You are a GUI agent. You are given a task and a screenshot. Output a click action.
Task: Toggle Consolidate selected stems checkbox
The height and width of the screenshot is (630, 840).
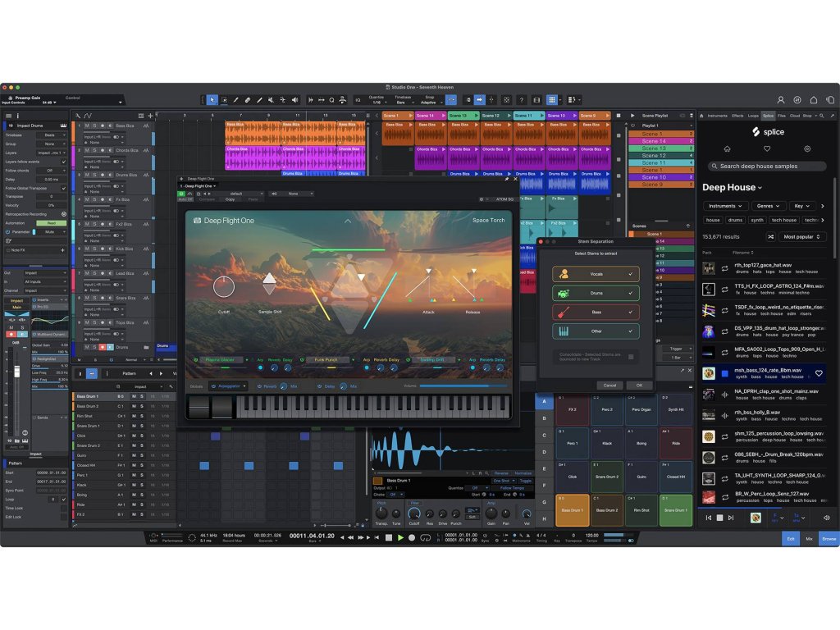click(631, 357)
